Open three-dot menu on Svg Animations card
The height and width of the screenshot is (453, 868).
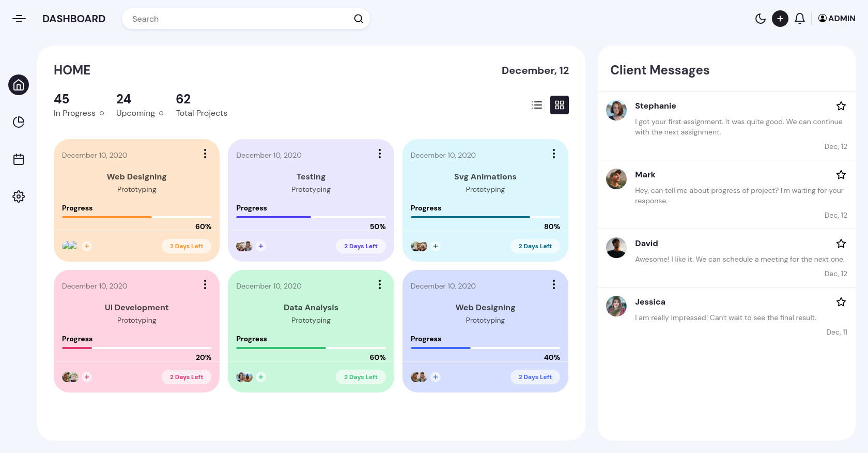tap(553, 154)
